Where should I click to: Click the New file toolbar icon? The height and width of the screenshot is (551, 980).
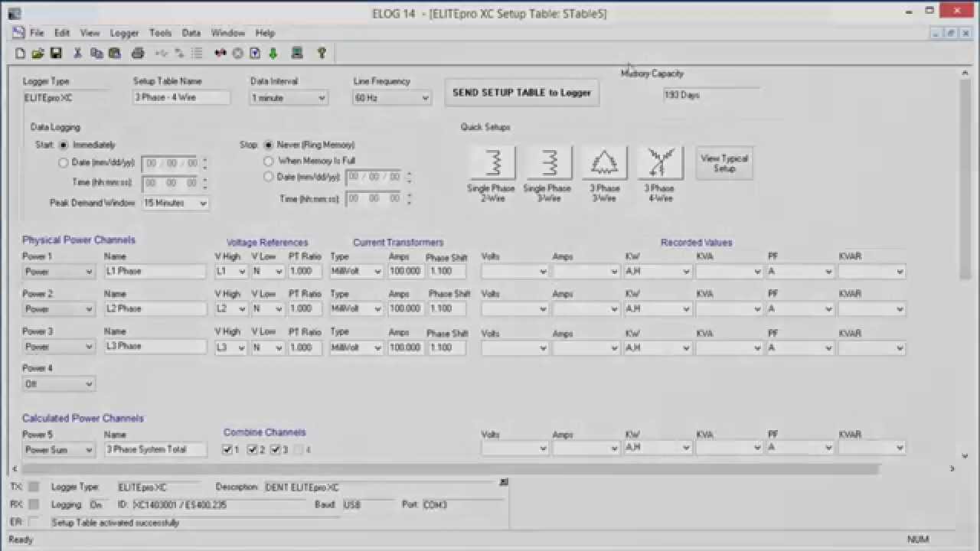(x=21, y=54)
